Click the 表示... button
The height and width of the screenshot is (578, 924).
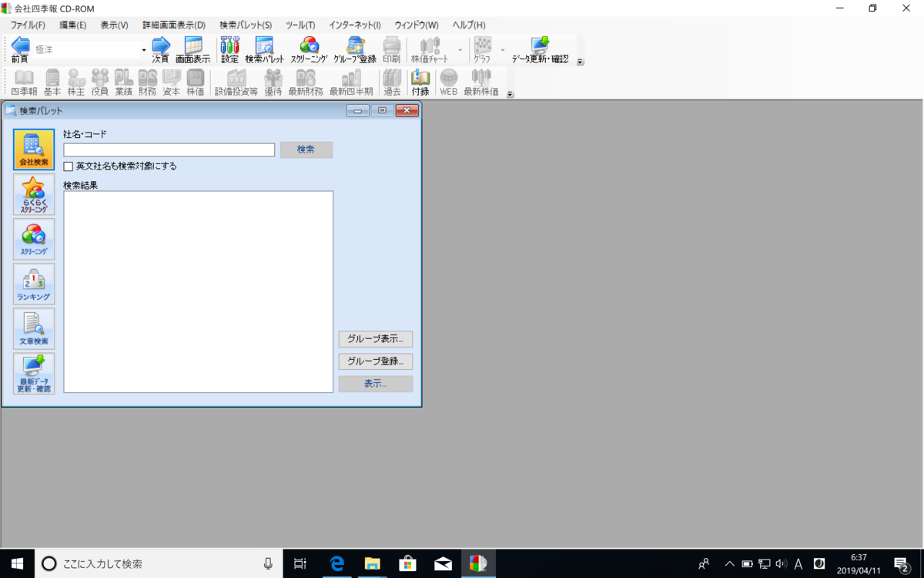(x=376, y=384)
